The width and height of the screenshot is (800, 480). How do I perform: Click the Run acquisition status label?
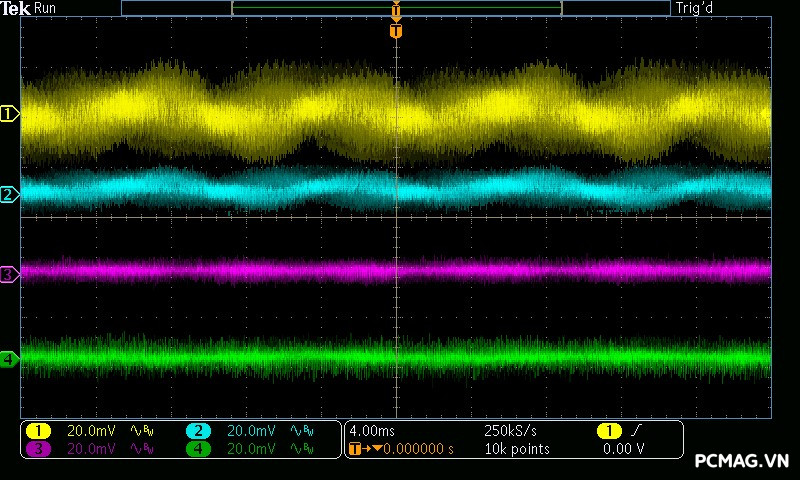tap(46, 8)
